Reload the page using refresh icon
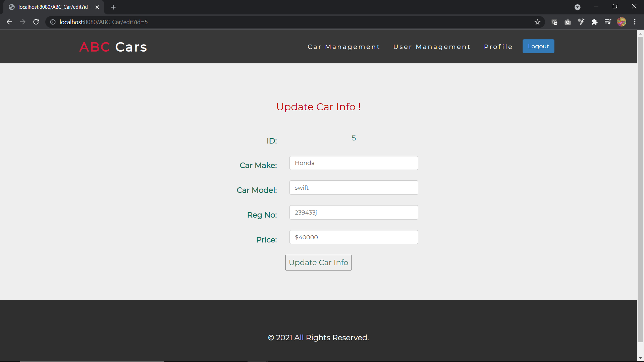The width and height of the screenshot is (644, 362). point(36,22)
